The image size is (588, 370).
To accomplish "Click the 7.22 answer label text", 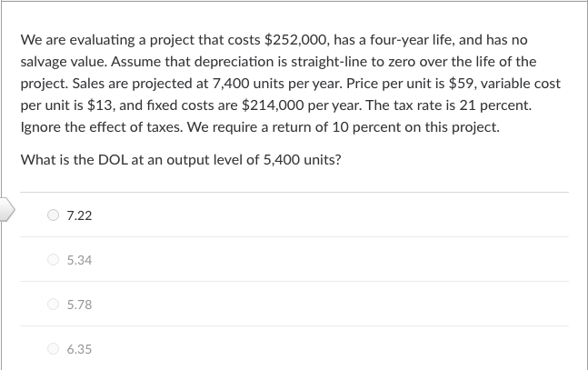I will [79, 215].
